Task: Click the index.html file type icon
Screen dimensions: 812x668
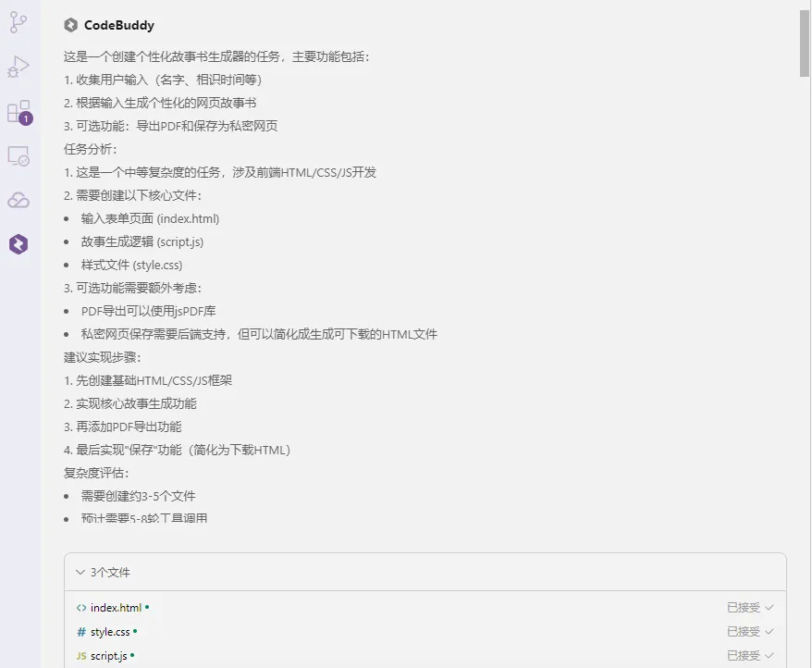Action: 81,608
